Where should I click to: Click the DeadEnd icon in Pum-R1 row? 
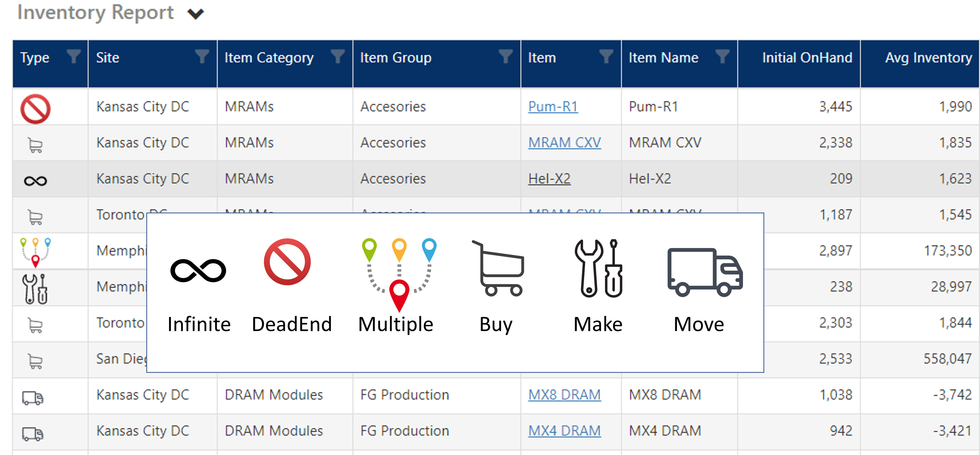pyautogui.click(x=35, y=109)
